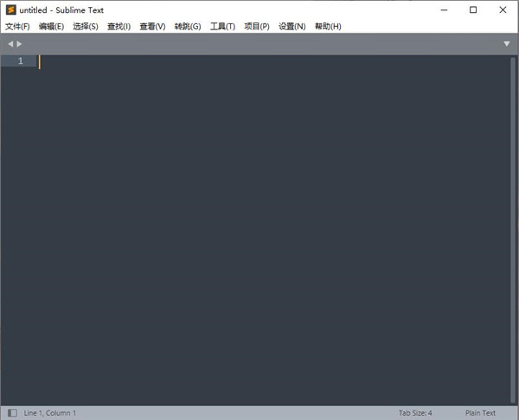The width and height of the screenshot is (519, 420).
Task: Click the vertical scrollbar of the editor
Action: point(513,230)
